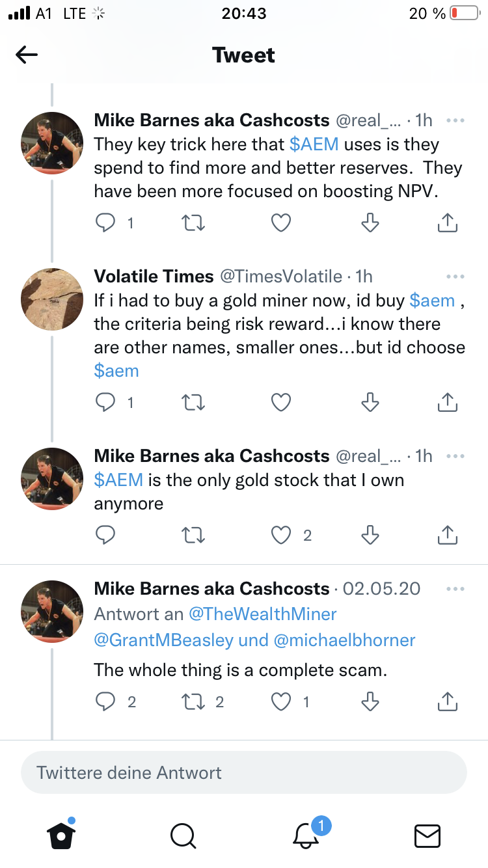488x868 pixels.
Task: Like the tweet with 2 likes
Action: click(280, 535)
